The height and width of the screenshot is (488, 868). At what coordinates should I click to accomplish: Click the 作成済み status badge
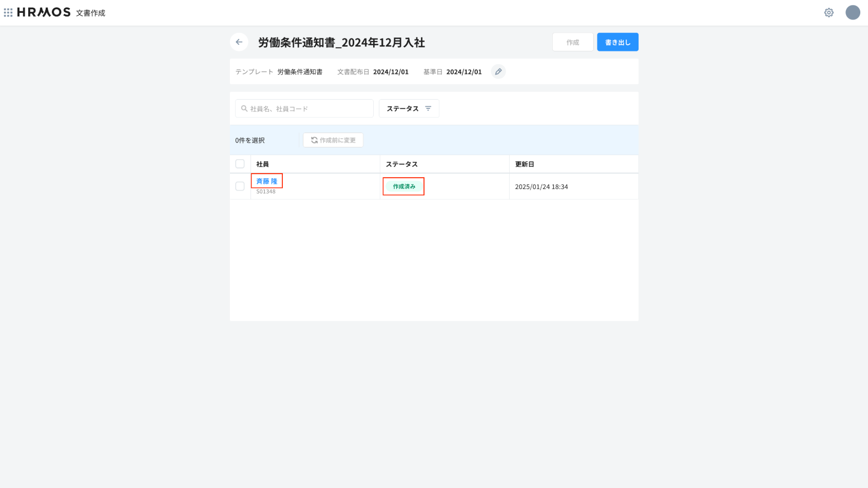point(404,186)
